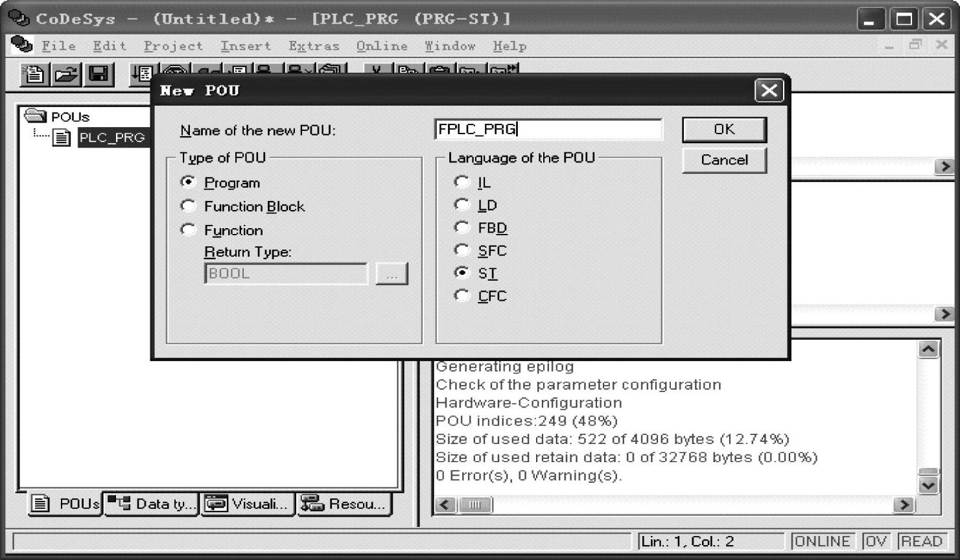
Task: Click the POUs folder icon in the tree
Action: coord(35,116)
